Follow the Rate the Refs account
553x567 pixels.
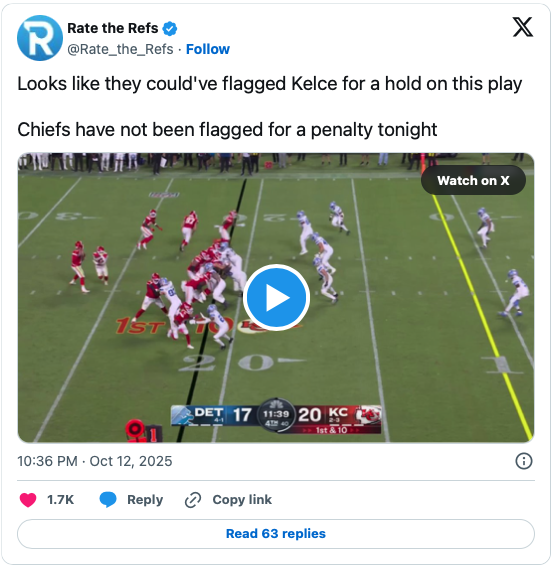click(x=208, y=49)
